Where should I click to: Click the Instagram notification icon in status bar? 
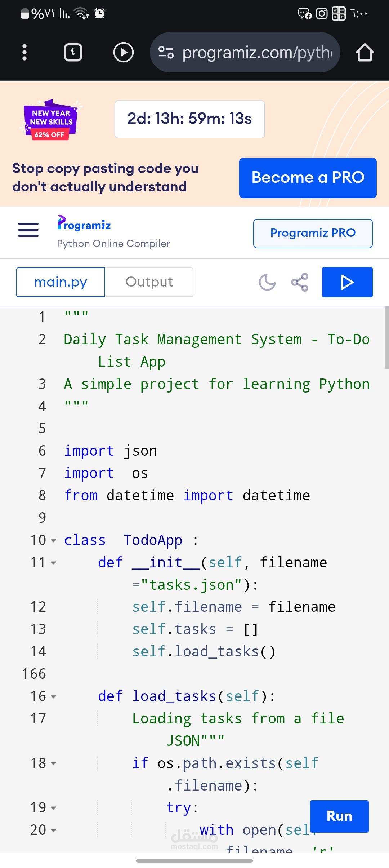[322, 14]
